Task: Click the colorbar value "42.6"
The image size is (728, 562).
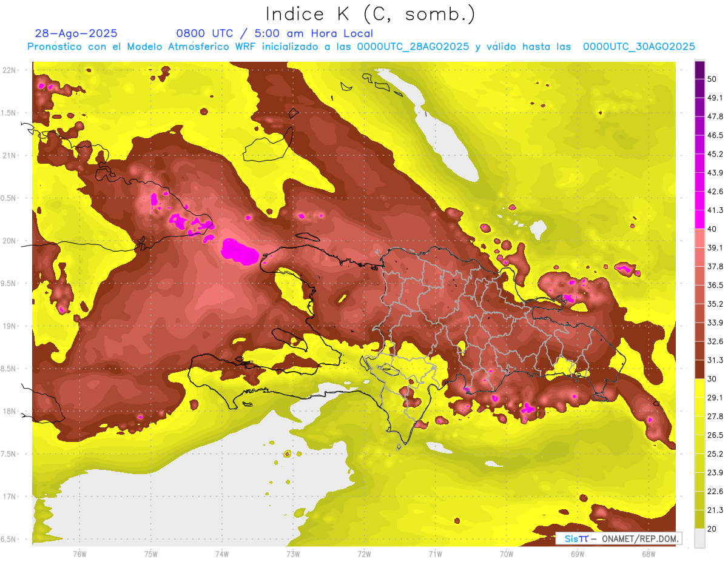Action: (715, 192)
